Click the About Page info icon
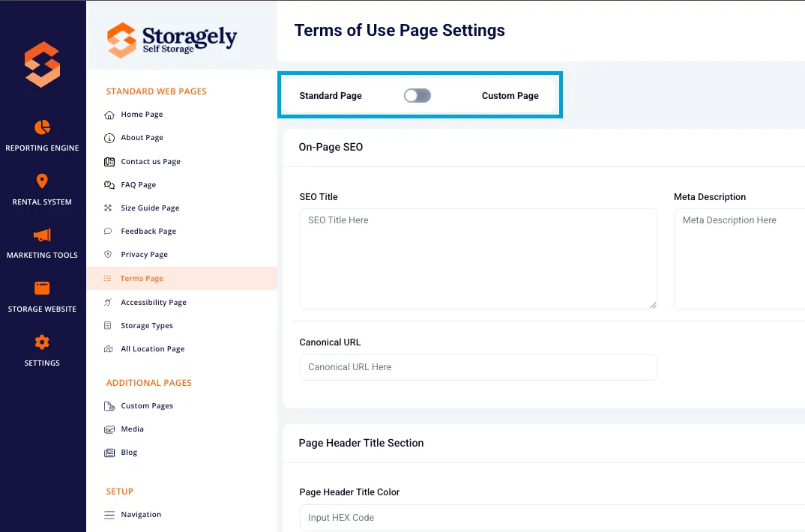The width and height of the screenshot is (805, 532). pyautogui.click(x=109, y=138)
